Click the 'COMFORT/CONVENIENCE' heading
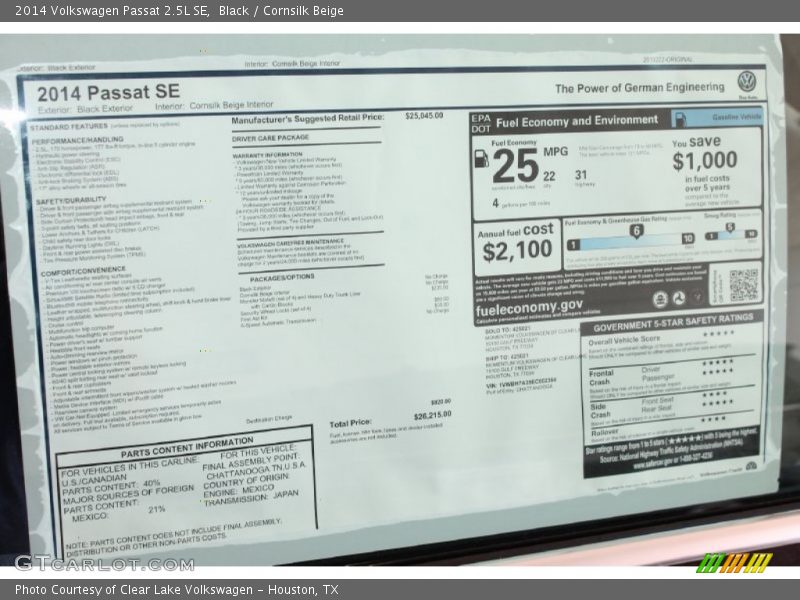The image size is (800, 600). (x=83, y=271)
